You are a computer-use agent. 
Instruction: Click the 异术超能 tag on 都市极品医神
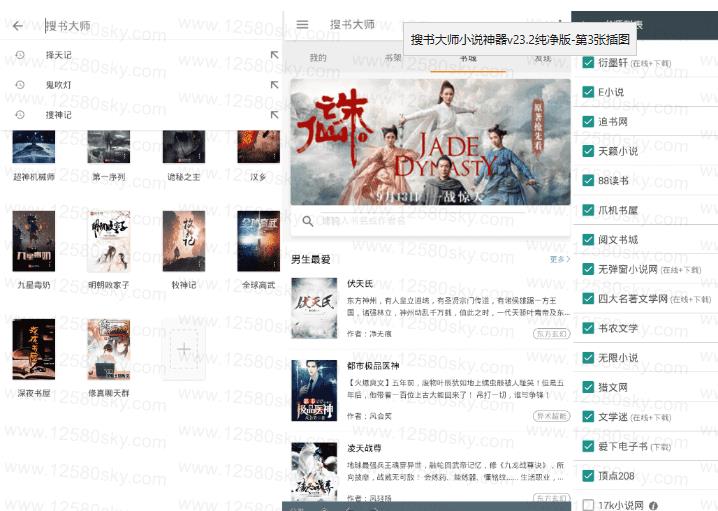tap(552, 416)
